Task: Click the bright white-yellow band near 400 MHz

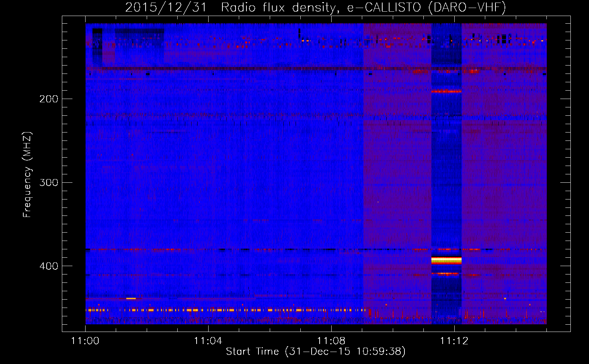Action: 446,260
